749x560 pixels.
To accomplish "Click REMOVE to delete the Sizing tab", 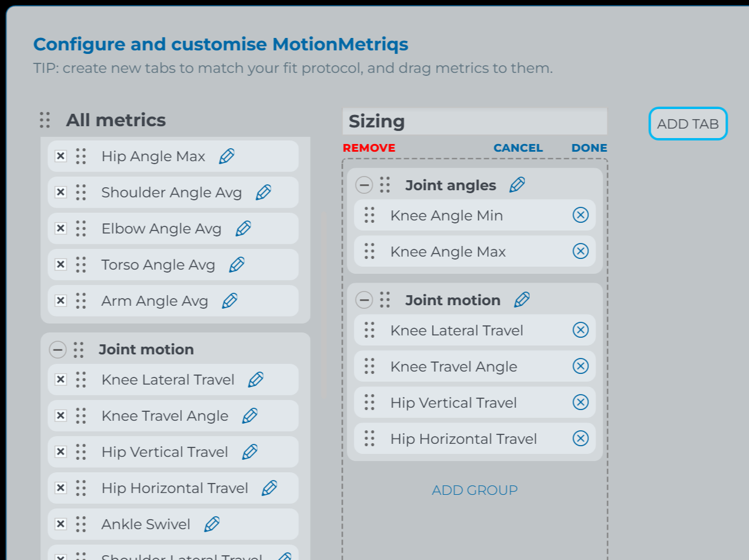I will 369,148.
